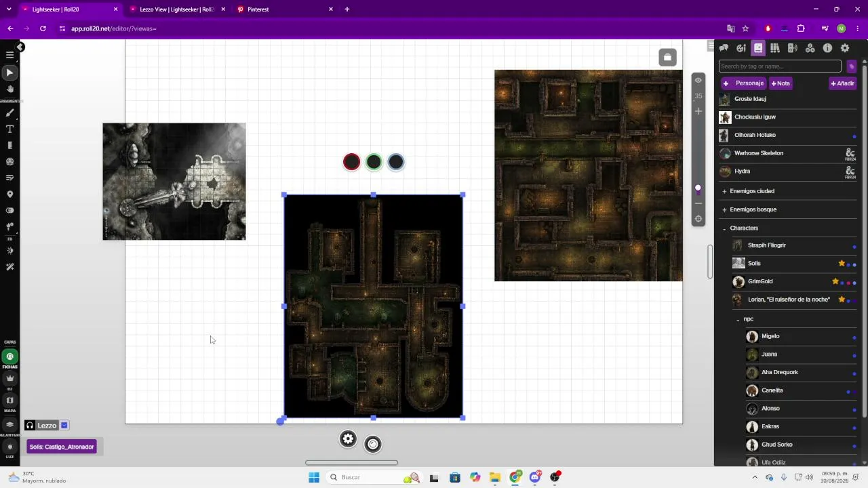868x488 pixels.
Task: Open a new browser tab
Action: (347, 9)
